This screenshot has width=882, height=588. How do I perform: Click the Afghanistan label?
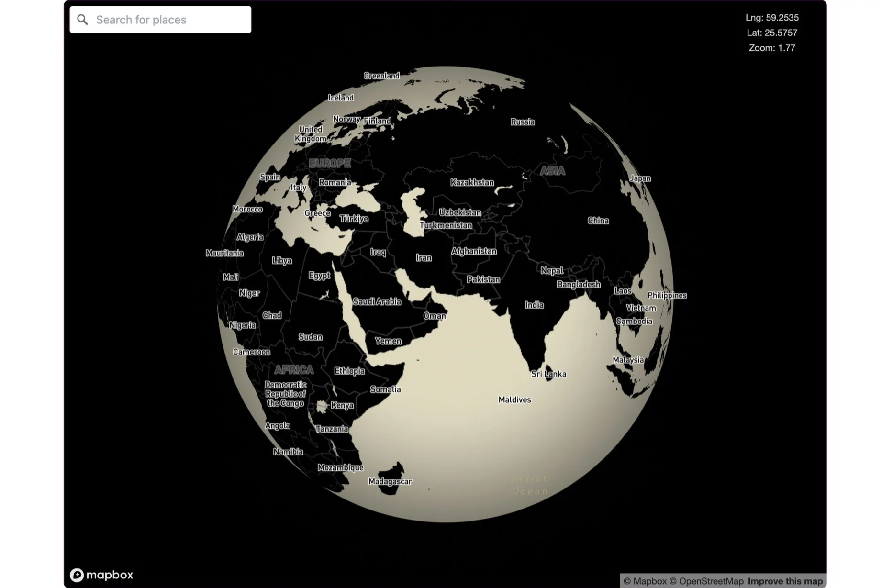click(474, 251)
